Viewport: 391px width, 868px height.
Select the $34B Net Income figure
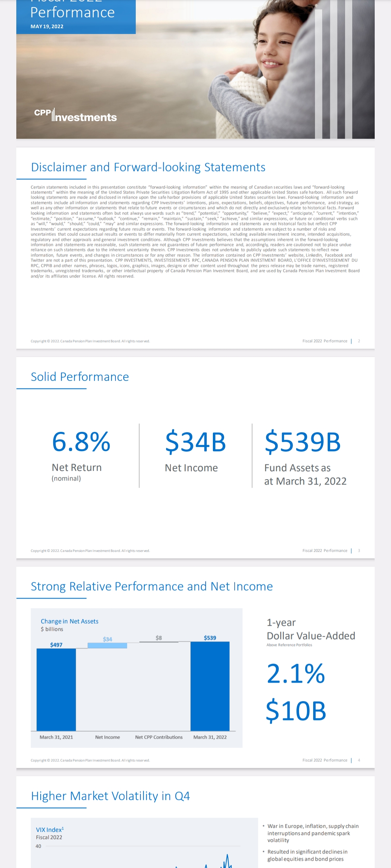click(195, 442)
